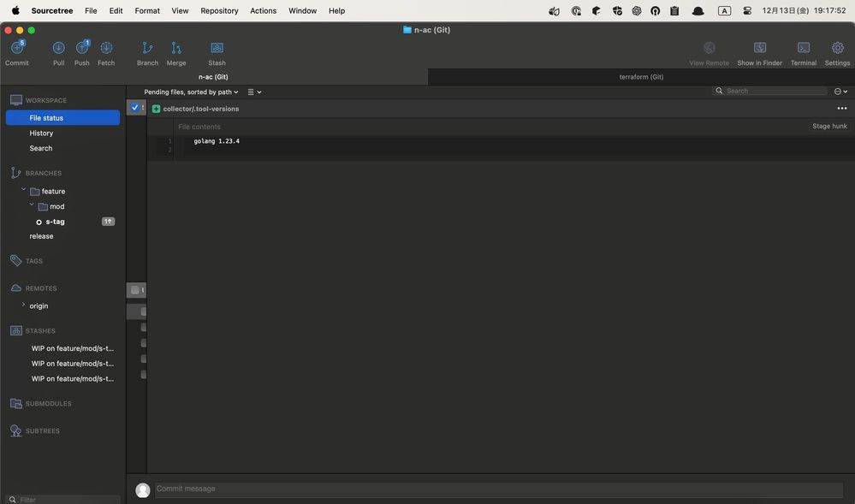Fetch from remote via Fetch icon
Viewport: 855px width, 504px height.
pos(106,48)
